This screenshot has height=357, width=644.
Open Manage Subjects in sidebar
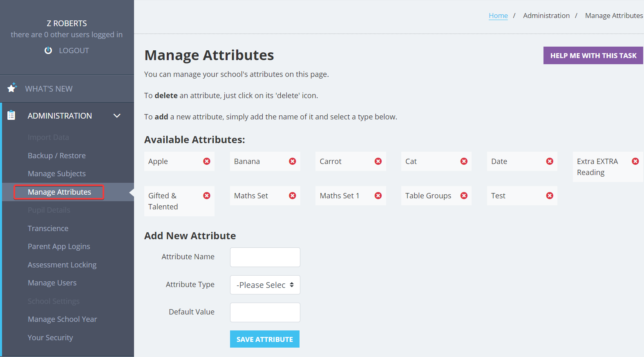[x=57, y=174]
